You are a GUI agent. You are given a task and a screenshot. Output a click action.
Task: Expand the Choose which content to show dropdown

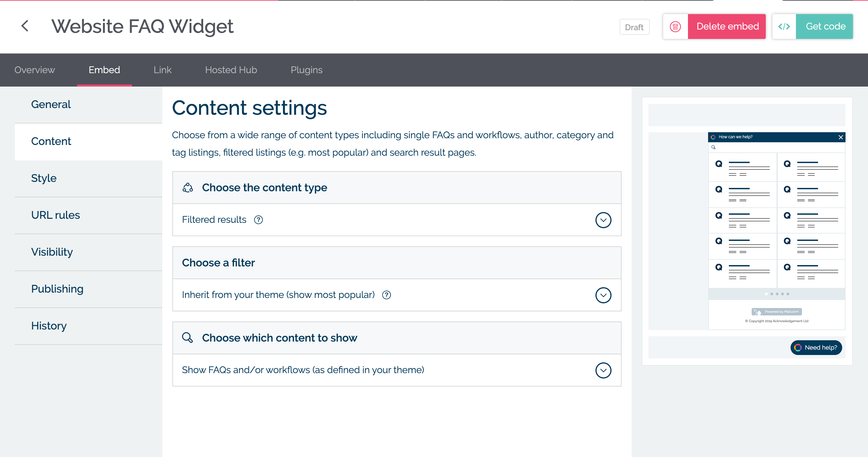604,370
